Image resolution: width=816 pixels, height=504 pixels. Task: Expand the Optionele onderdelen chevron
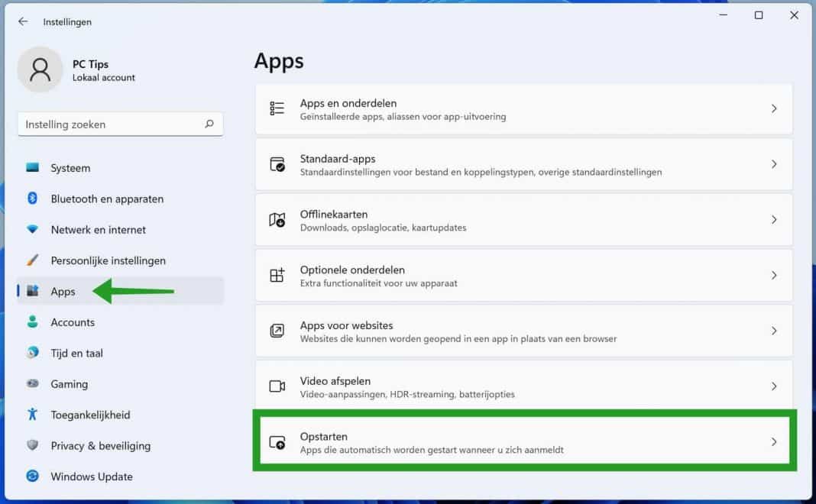coord(774,276)
